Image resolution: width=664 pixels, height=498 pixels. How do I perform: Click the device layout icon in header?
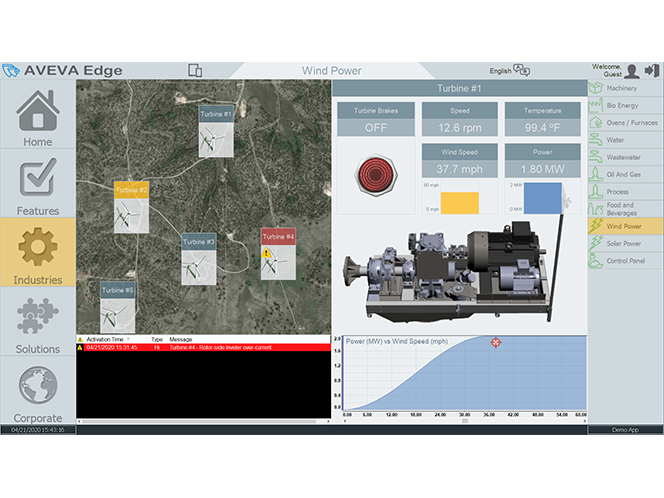click(x=195, y=71)
